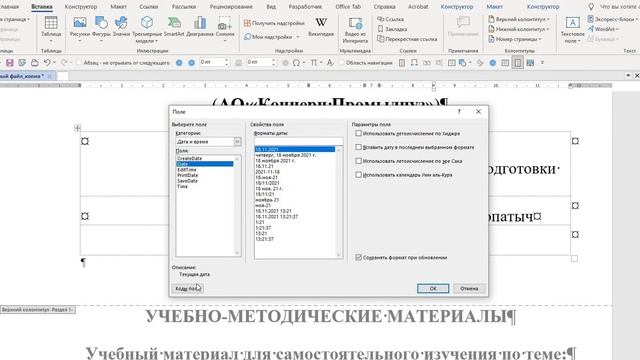The height and width of the screenshot is (360, 640).
Task: Click the Save icon in quick access toolbar
Action: tap(9, 63)
